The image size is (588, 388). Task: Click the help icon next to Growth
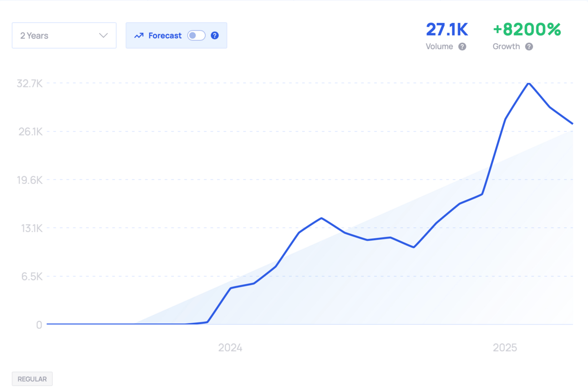[529, 46]
